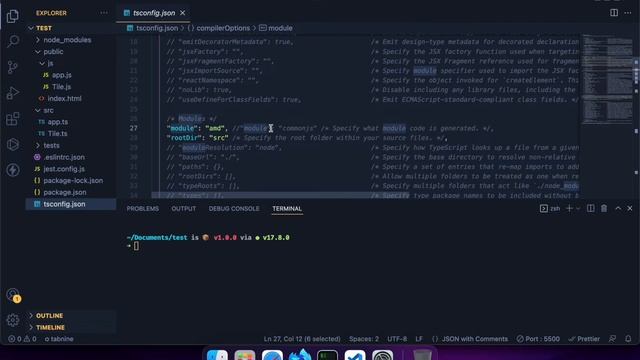Open Tile.ts file
640x360 pixels.
pos(57,133)
